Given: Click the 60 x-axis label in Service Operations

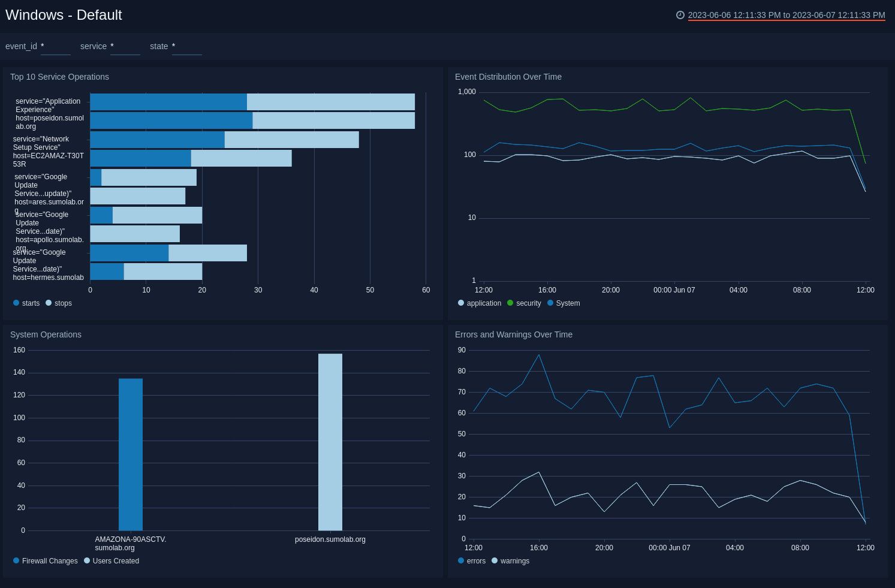Looking at the screenshot, I should (426, 290).
